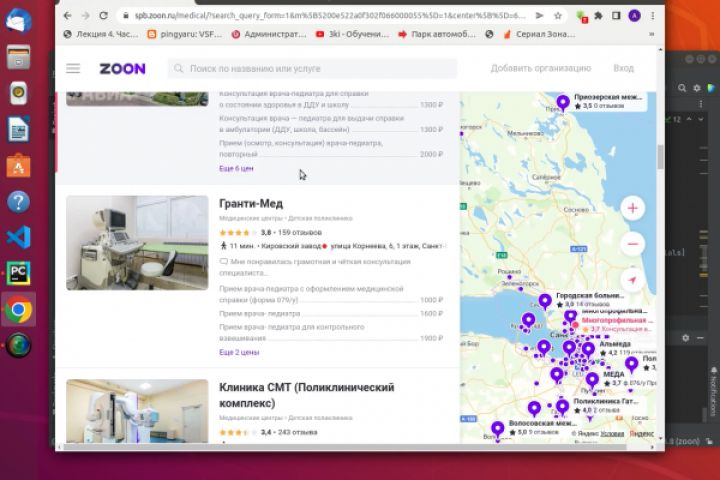This screenshot has height=480, width=720.
Task: Click the up chevron beside 12 in PyCharm
Action: (x=689, y=119)
